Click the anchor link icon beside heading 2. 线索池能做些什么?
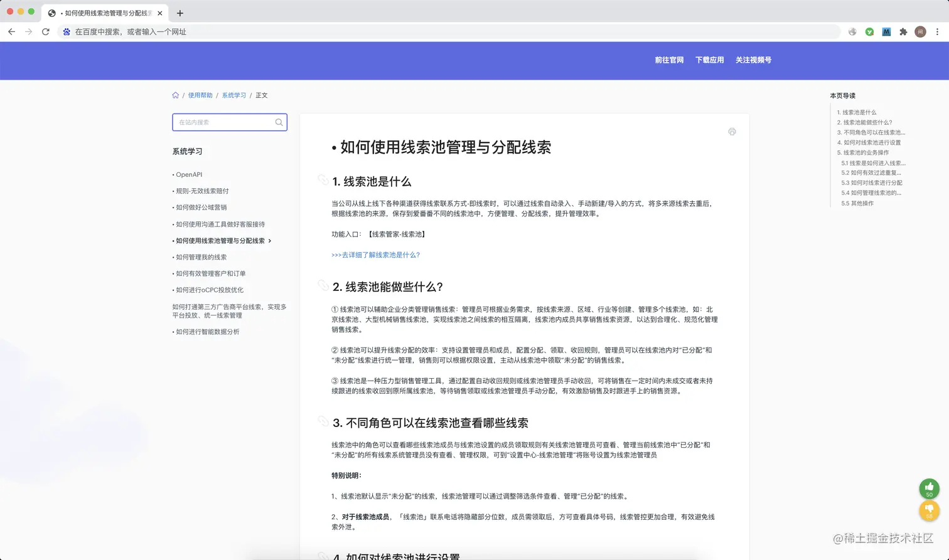This screenshot has width=949, height=560. (x=323, y=285)
